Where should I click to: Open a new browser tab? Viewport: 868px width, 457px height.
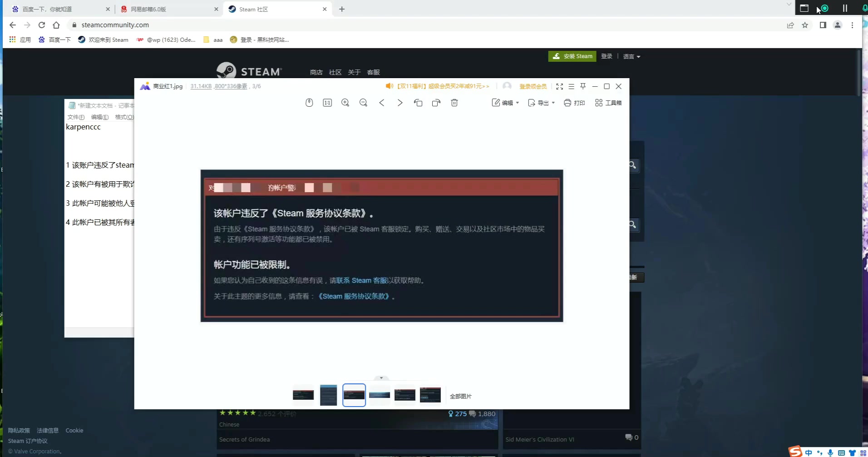pos(342,9)
